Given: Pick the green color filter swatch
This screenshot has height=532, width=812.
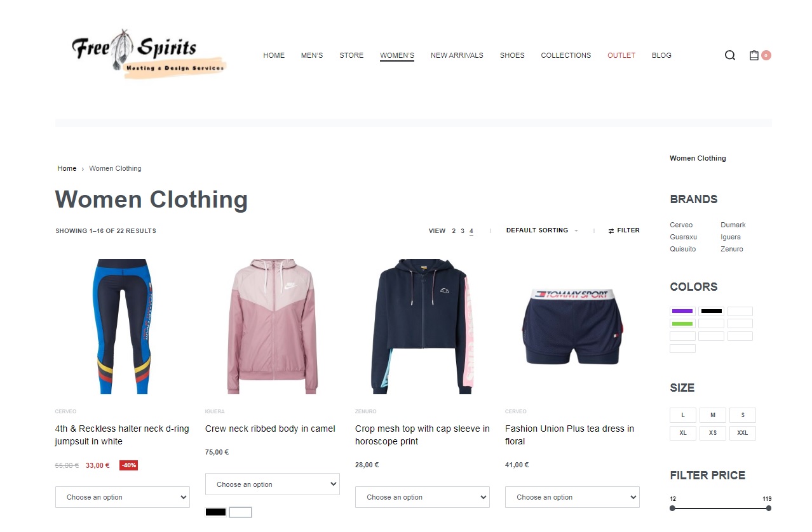Looking at the screenshot, I should click(x=682, y=324).
